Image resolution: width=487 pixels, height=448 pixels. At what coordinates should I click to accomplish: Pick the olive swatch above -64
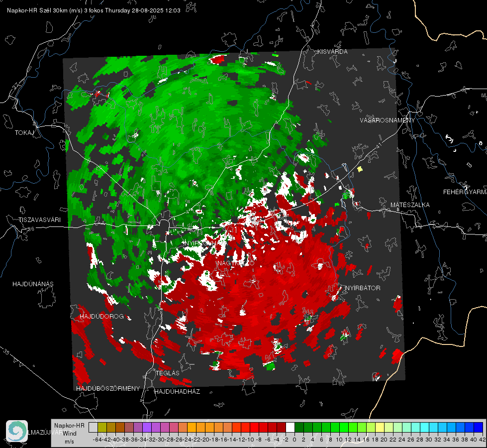(x=102, y=428)
